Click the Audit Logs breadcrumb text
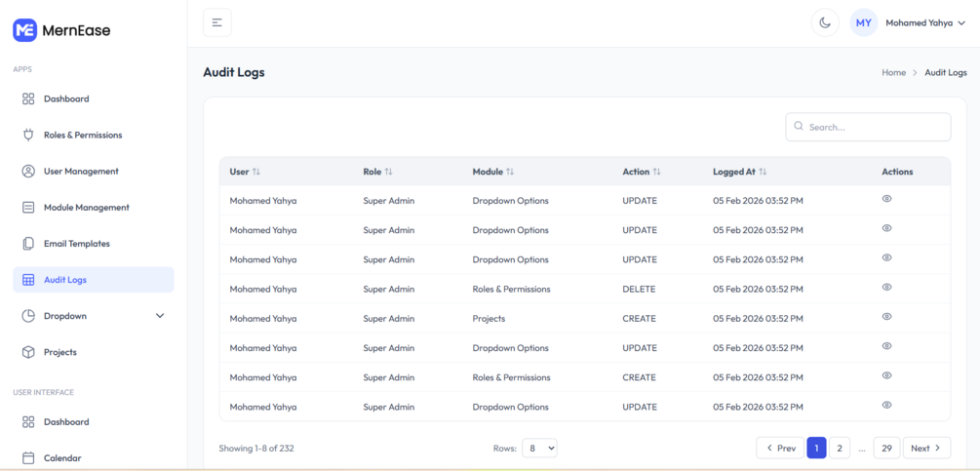The image size is (980, 471). coord(946,72)
